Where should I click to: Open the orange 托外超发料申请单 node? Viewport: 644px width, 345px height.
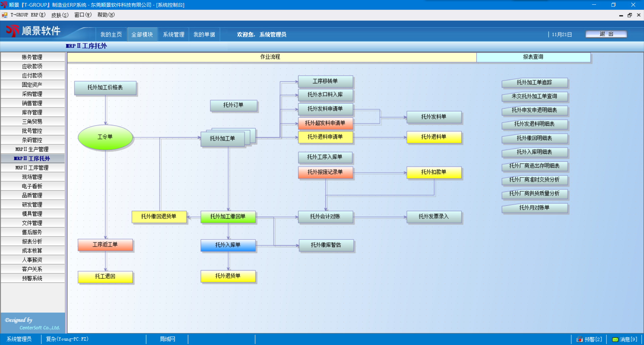tap(325, 123)
